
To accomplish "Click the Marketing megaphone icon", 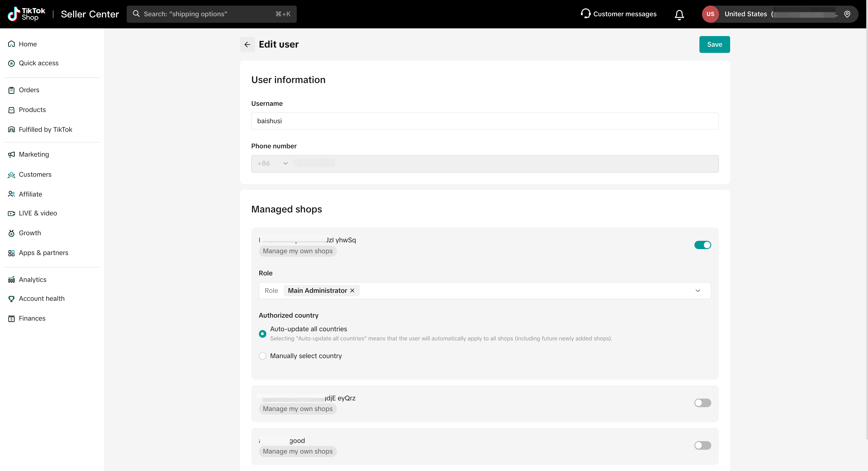I will coord(12,155).
